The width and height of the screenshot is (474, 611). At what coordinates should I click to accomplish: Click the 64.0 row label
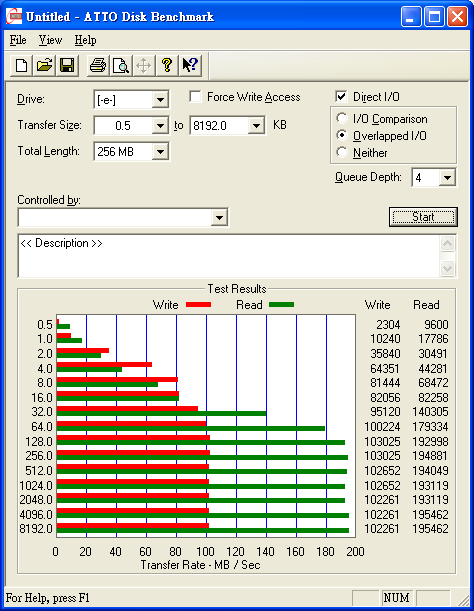42,427
